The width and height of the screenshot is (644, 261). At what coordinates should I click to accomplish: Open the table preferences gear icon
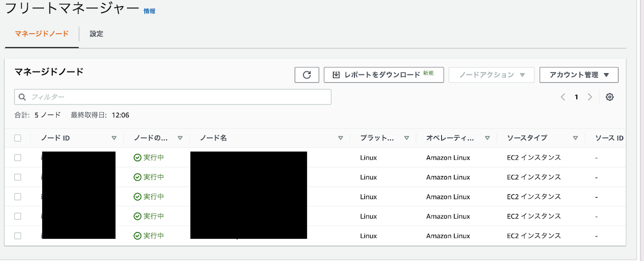(610, 97)
